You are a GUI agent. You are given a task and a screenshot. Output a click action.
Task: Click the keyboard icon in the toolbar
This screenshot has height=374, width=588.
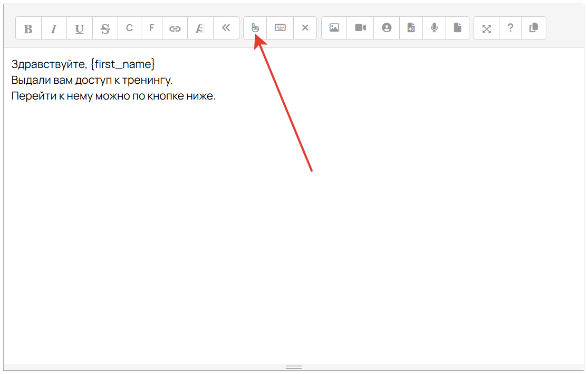[280, 28]
